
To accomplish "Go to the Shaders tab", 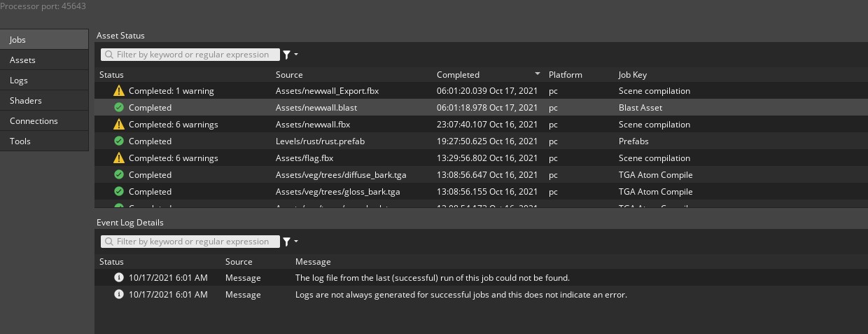I will point(44,101).
